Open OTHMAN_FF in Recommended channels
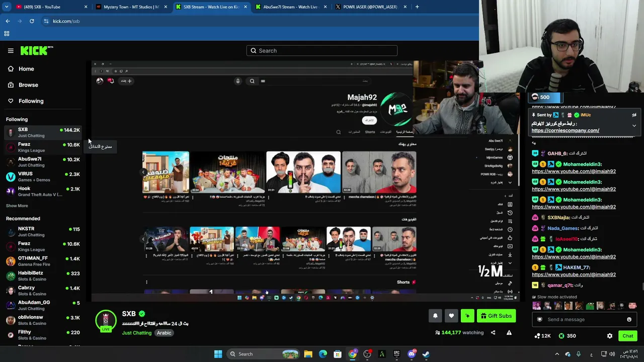 42,261
